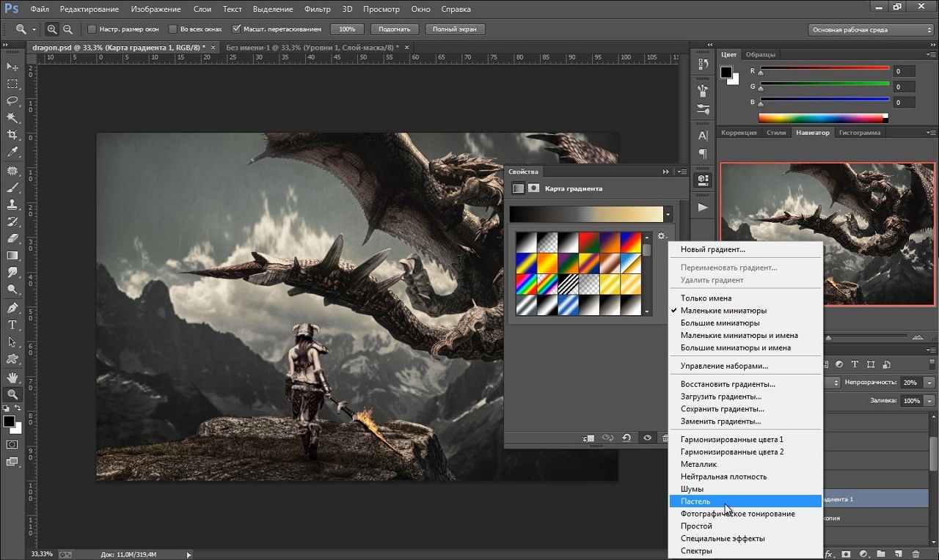Select the Crop tool
939x560 pixels.
pyautogui.click(x=12, y=135)
